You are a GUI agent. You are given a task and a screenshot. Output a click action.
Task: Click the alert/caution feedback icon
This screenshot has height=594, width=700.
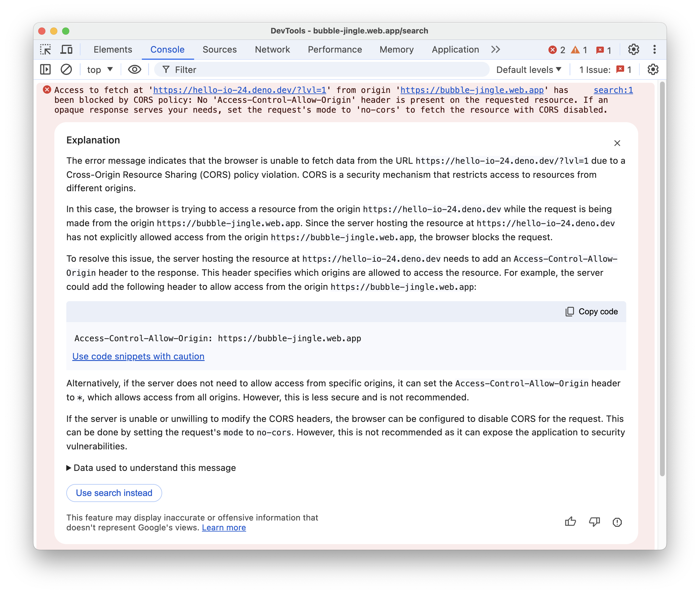[618, 521]
